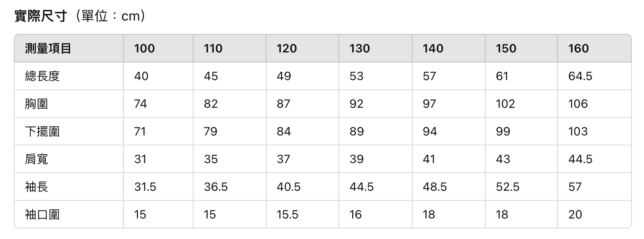Click the size 160 column header

(579, 49)
